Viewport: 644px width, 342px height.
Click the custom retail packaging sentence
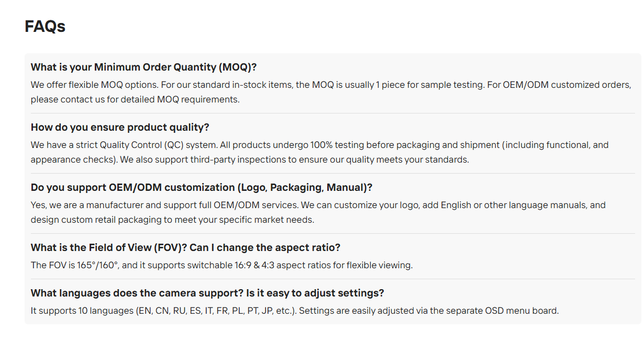[172, 220]
